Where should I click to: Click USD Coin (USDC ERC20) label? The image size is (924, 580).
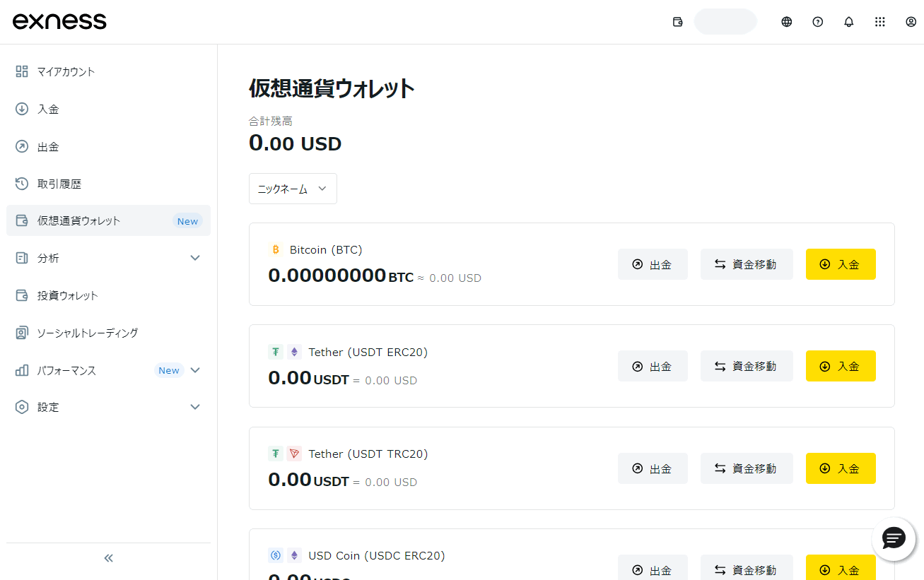coord(377,555)
